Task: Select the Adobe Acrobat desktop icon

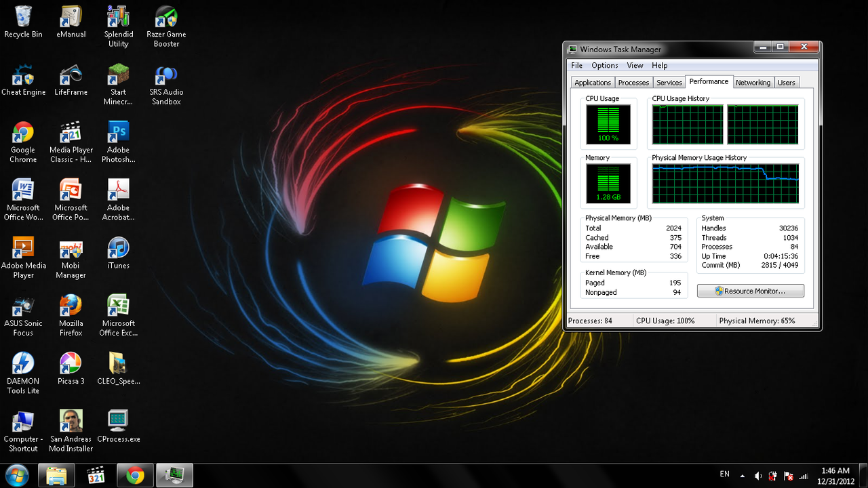Action: 118,200
